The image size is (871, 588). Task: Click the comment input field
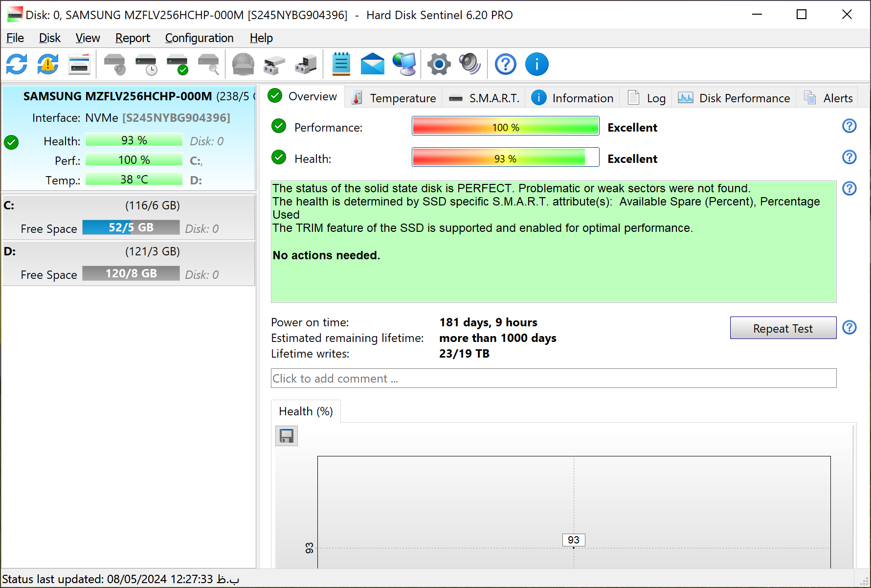coord(554,379)
